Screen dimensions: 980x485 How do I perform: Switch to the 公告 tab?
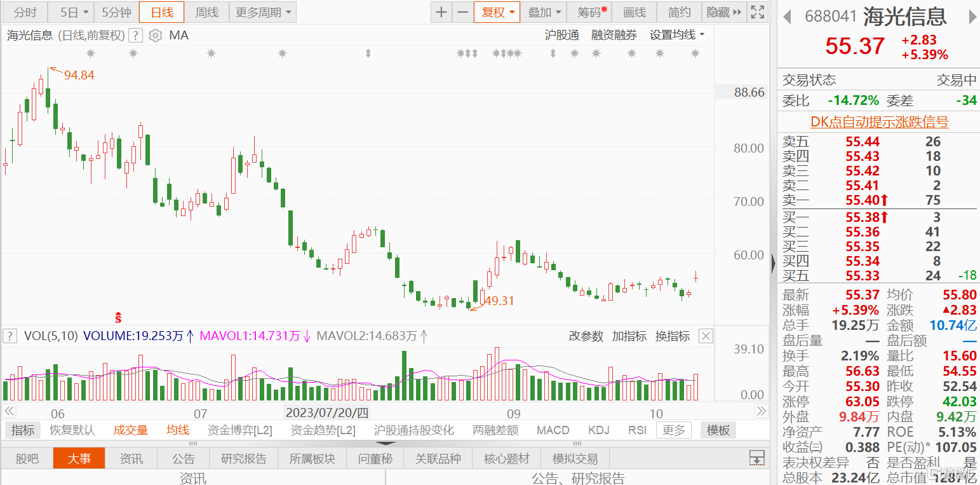click(184, 458)
